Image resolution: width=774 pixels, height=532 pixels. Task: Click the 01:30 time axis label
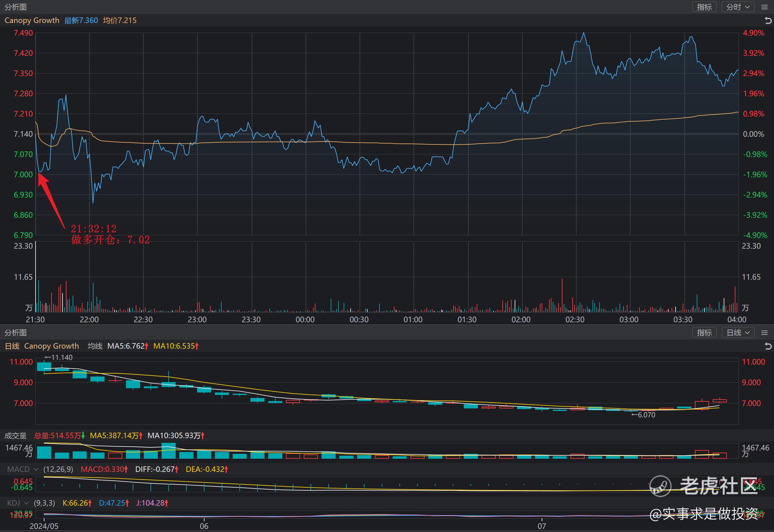(467, 320)
